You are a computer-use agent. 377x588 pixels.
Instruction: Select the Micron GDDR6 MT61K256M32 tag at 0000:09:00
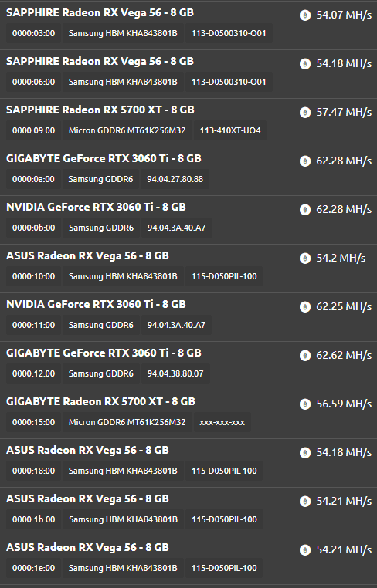pos(127,130)
